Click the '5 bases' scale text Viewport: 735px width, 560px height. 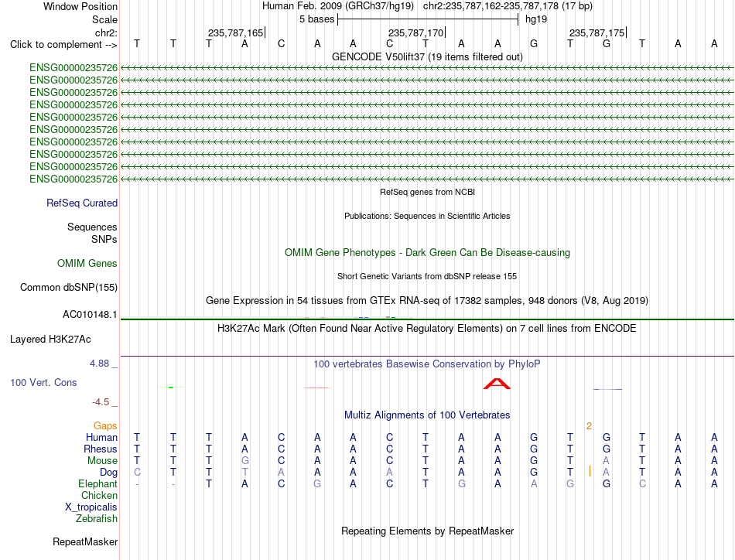pos(317,19)
